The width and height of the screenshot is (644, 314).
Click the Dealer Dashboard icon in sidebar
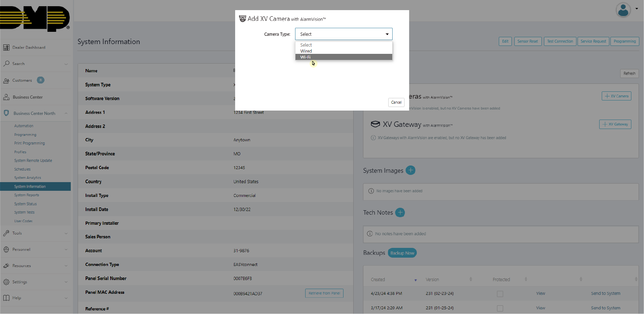coord(6,48)
